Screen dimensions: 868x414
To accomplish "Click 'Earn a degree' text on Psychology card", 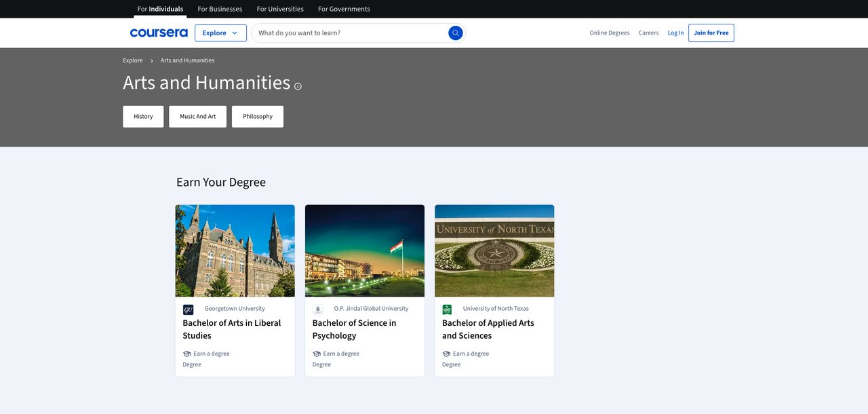I will click(x=341, y=354).
